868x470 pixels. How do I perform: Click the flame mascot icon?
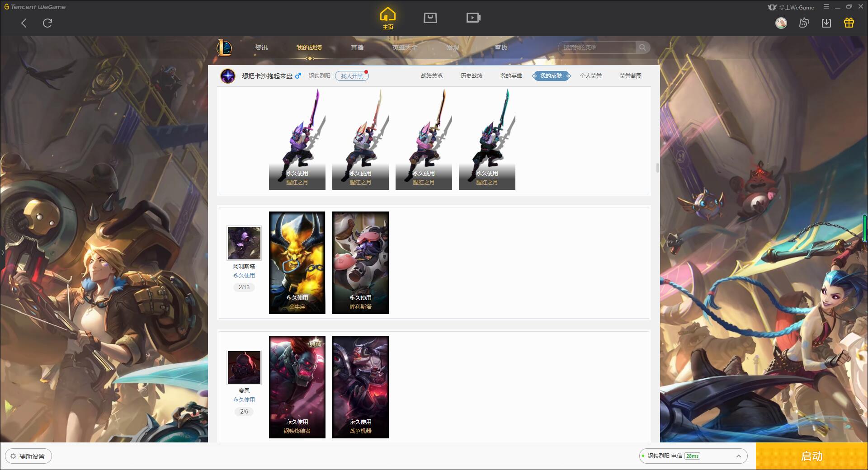click(804, 23)
